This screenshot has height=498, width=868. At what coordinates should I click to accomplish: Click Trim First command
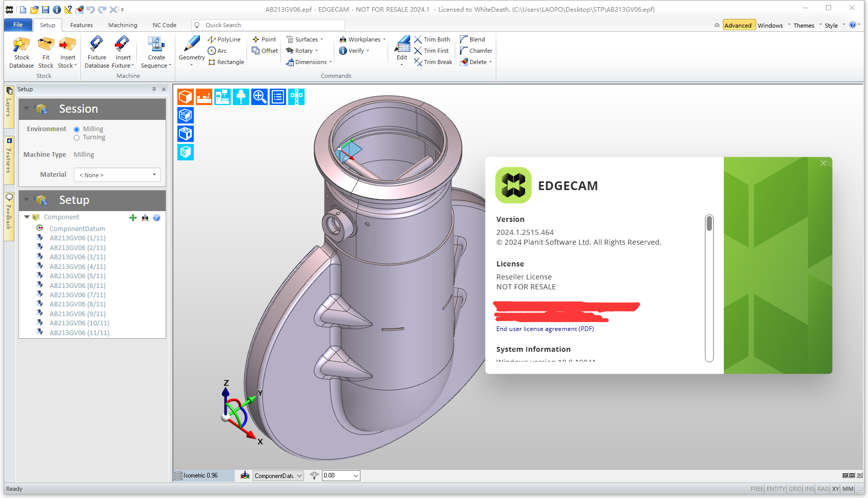tap(432, 51)
